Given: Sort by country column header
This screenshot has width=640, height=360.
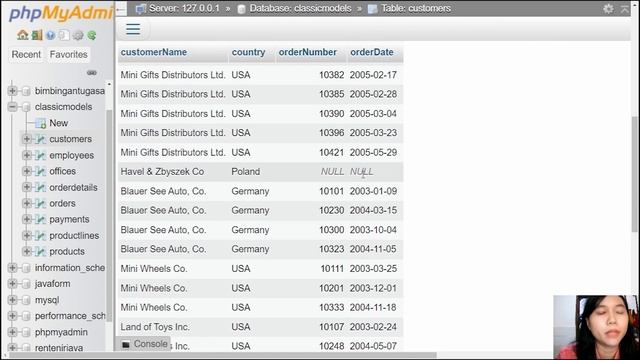Looking at the screenshot, I should (x=248, y=52).
